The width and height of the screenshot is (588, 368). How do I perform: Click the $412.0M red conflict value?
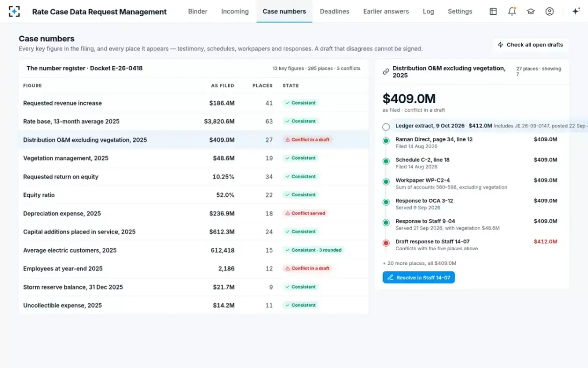pyautogui.click(x=545, y=241)
